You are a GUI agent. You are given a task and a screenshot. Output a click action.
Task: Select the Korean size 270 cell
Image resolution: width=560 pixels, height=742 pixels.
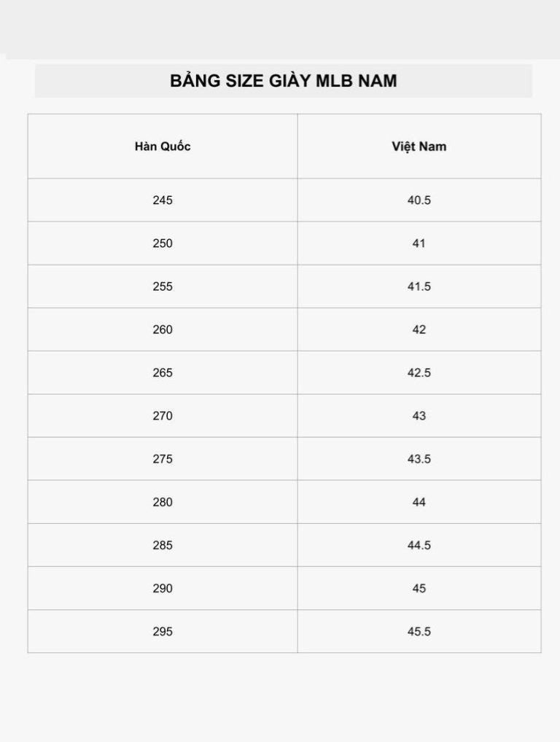pyautogui.click(x=163, y=415)
